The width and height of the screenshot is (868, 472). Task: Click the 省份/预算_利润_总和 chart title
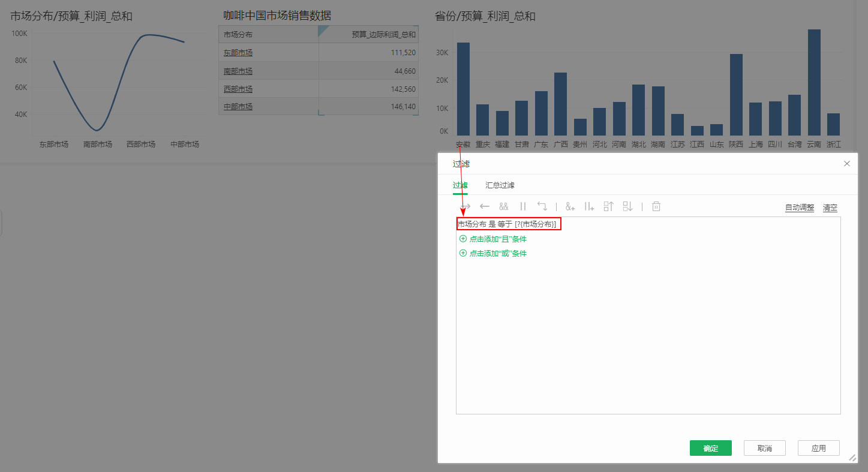click(x=485, y=16)
